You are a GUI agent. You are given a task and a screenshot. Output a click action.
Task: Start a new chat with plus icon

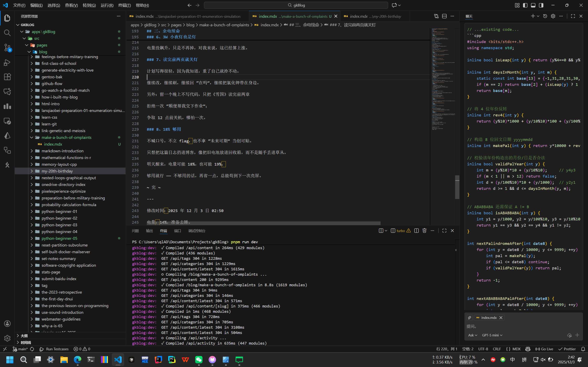[x=533, y=16]
